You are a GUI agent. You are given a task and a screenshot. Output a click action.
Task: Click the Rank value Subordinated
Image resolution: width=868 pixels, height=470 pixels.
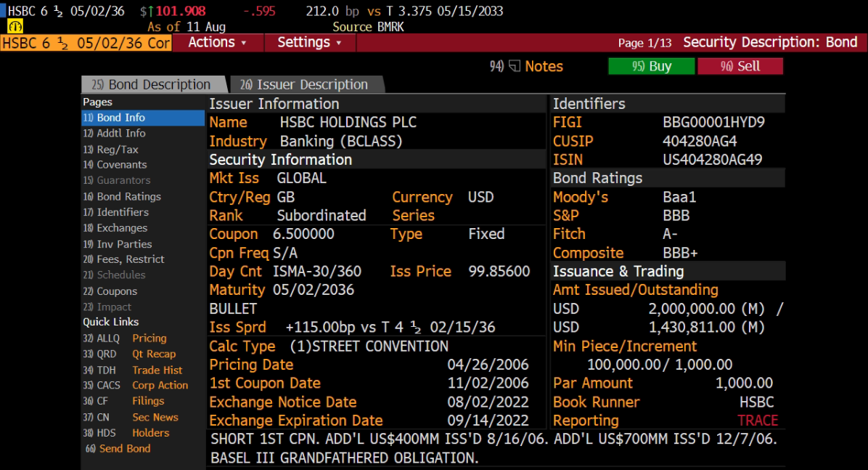321,216
